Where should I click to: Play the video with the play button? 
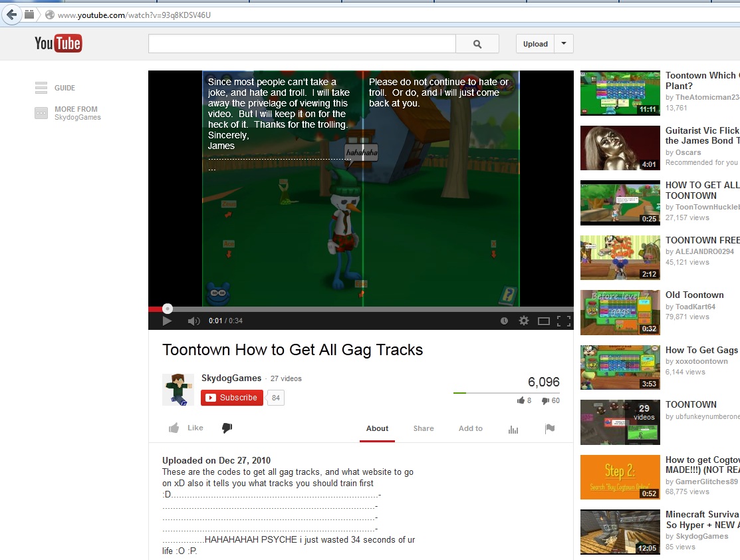(x=167, y=321)
